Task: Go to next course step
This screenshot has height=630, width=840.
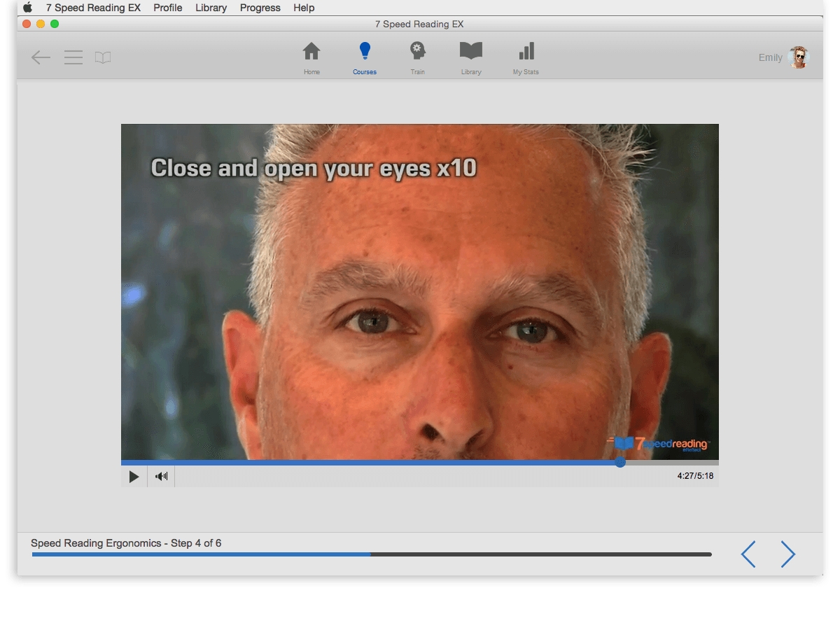Action: click(788, 554)
